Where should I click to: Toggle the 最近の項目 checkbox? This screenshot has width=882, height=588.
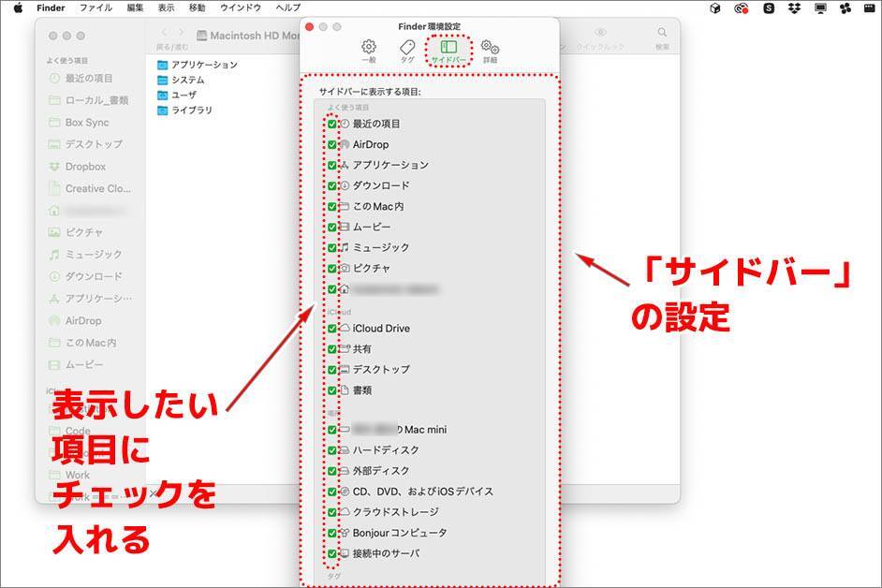point(332,124)
